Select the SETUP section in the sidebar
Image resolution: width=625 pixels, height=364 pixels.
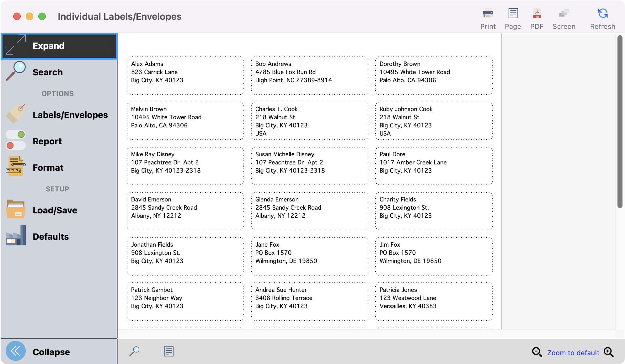(57, 189)
